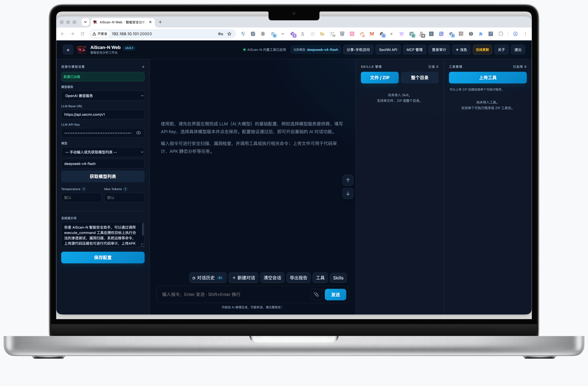The height and width of the screenshot is (386, 588).
Task: Click the Max Tokens input field
Action: coord(124,198)
